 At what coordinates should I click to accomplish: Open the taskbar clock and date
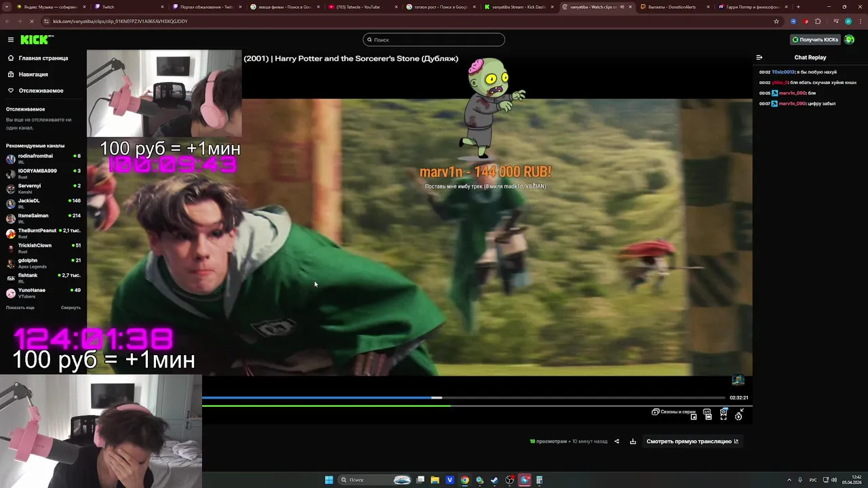click(851, 480)
